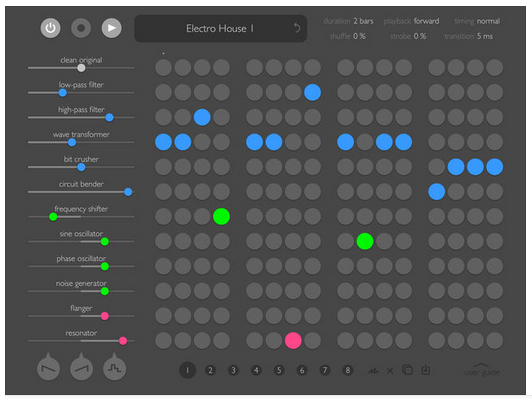
Task: Click the 'resonator' effect label
Action: (x=81, y=333)
